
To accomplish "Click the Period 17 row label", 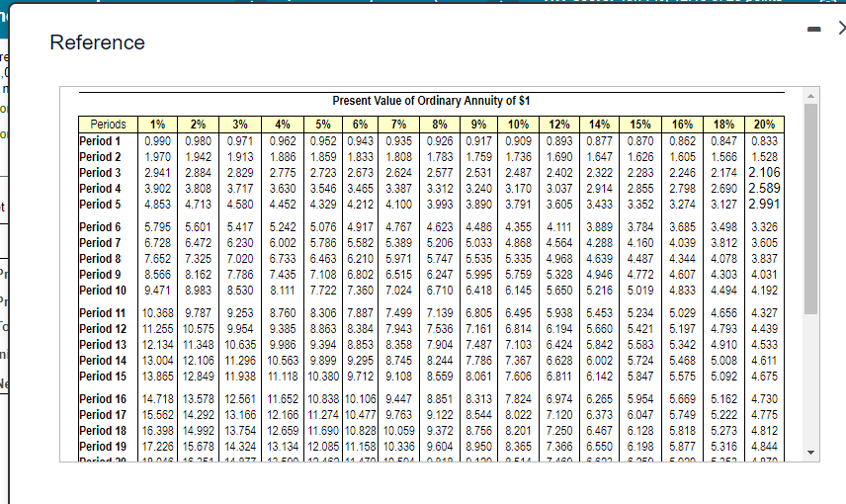I will click(x=103, y=414).
